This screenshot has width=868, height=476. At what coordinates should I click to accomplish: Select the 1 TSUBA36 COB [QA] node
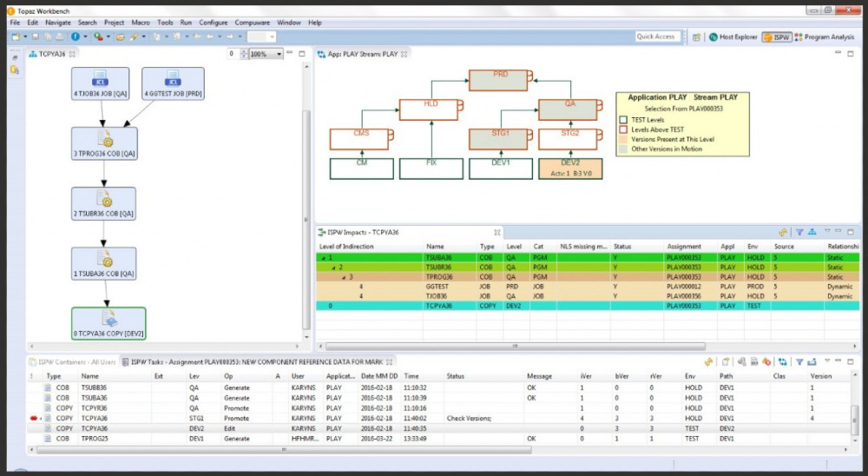[x=103, y=264]
